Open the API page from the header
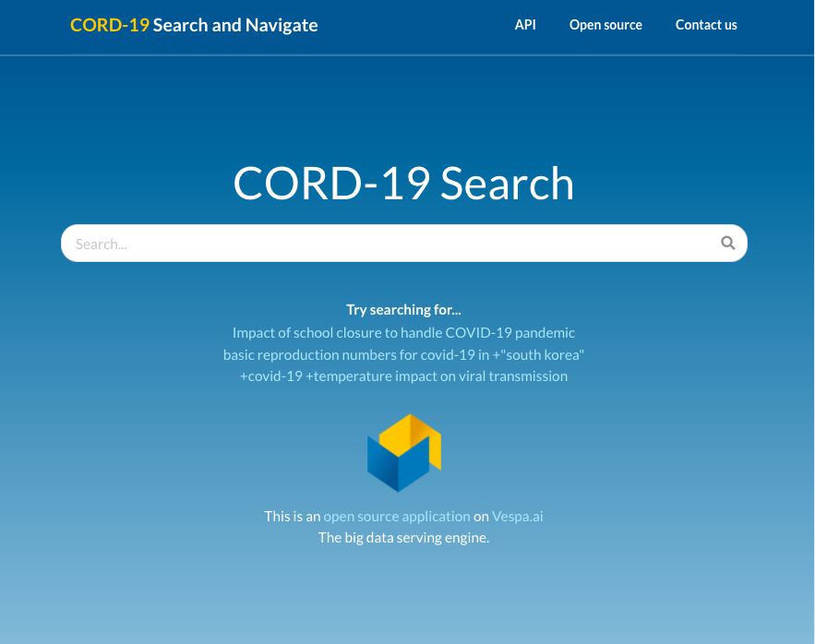815x644 pixels. [525, 25]
